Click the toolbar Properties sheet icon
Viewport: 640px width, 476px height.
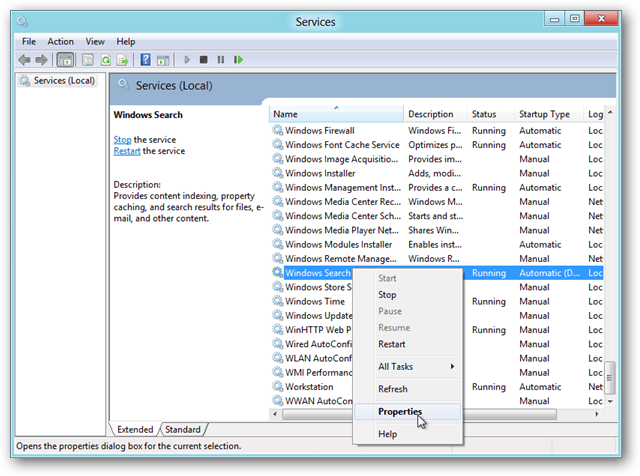click(88, 60)
